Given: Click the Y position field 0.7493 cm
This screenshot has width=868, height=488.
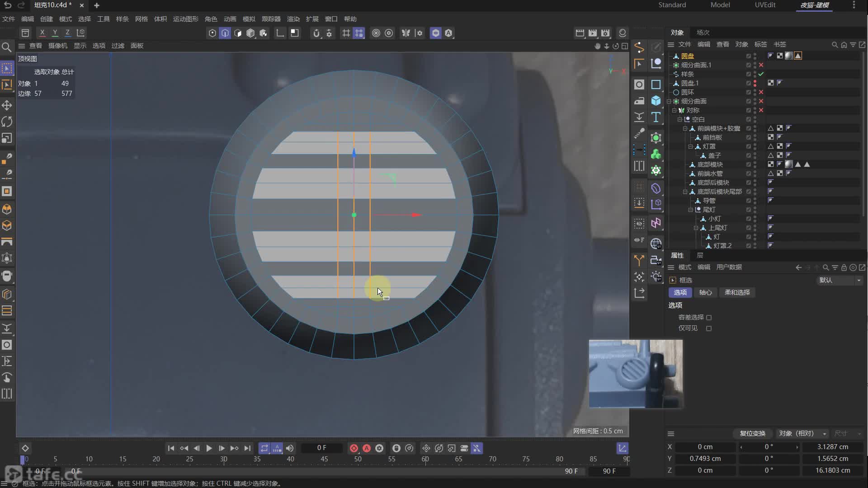Looking at the screenshot, I should coord(705,459).
